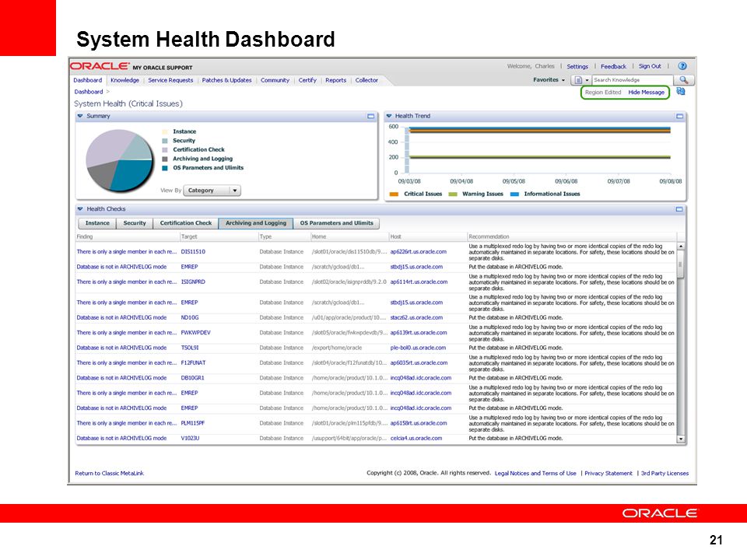Minimize the Health Trend panel
Image resolution: width=747 pixels, height=560 pixels.
coord(680,116)
